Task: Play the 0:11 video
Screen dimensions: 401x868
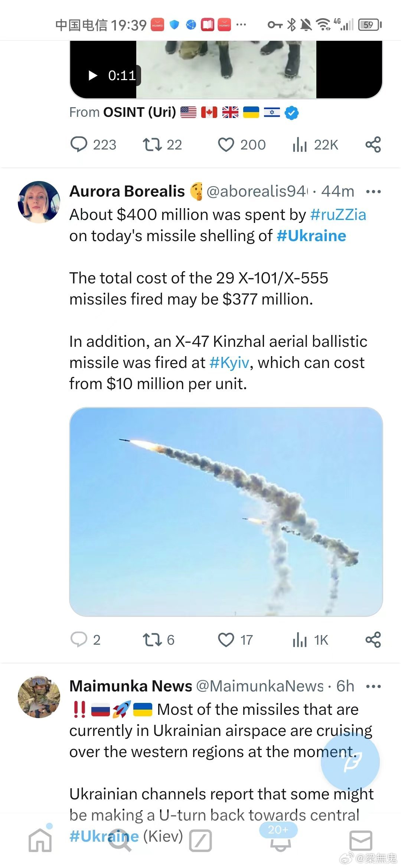Action: [x=93, y=76]
